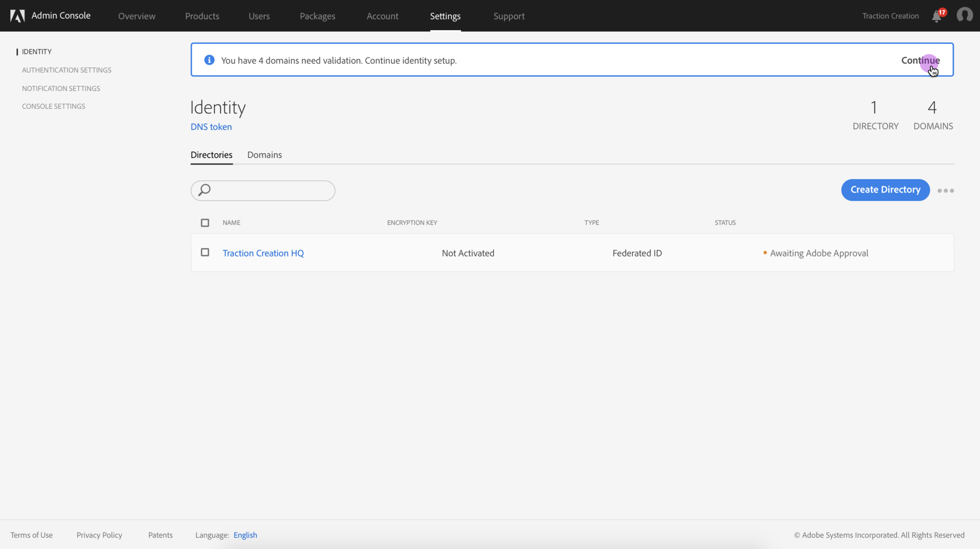Switch to the Directories tab

pos(212,155)
